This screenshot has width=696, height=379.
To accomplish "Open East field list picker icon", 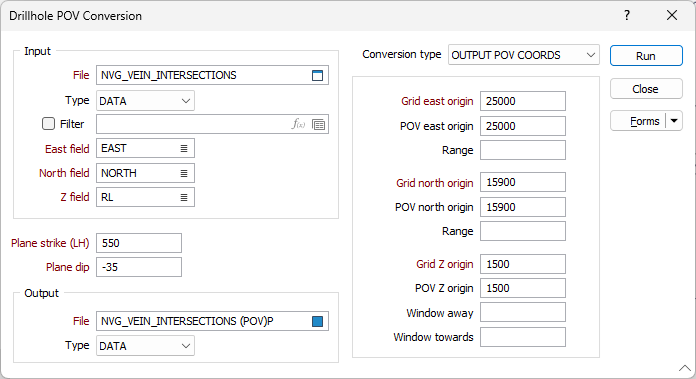I will (x=184, y=149).
